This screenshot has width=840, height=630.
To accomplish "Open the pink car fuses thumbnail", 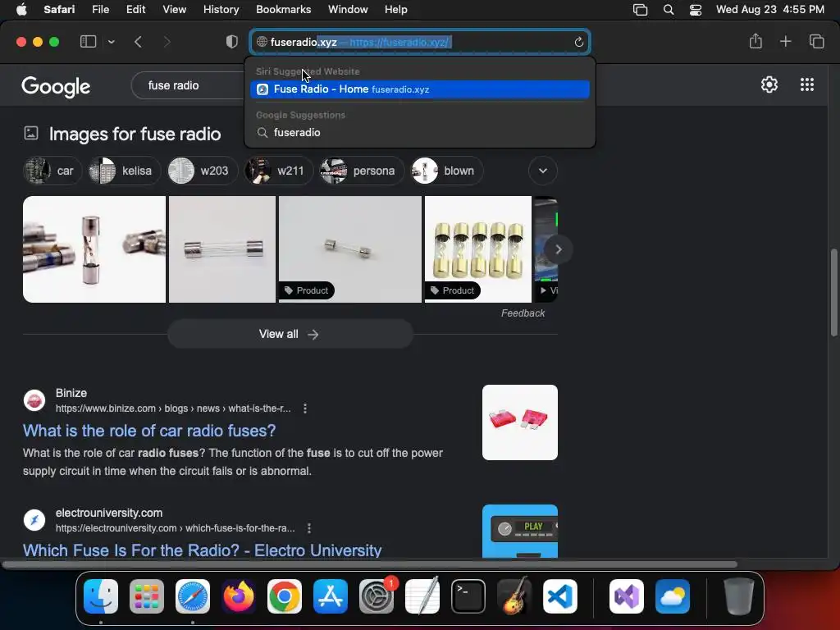I will pos(519,422).
